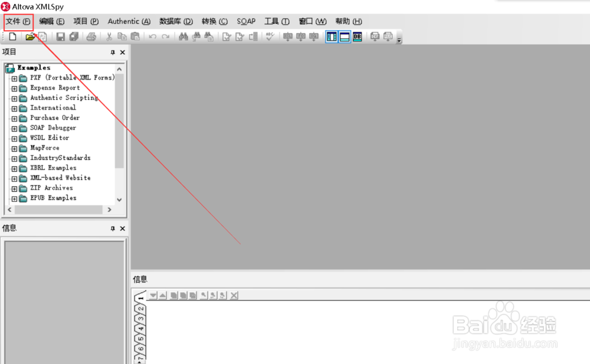
Task: Print using the printer icon
Action: point(91,37)
